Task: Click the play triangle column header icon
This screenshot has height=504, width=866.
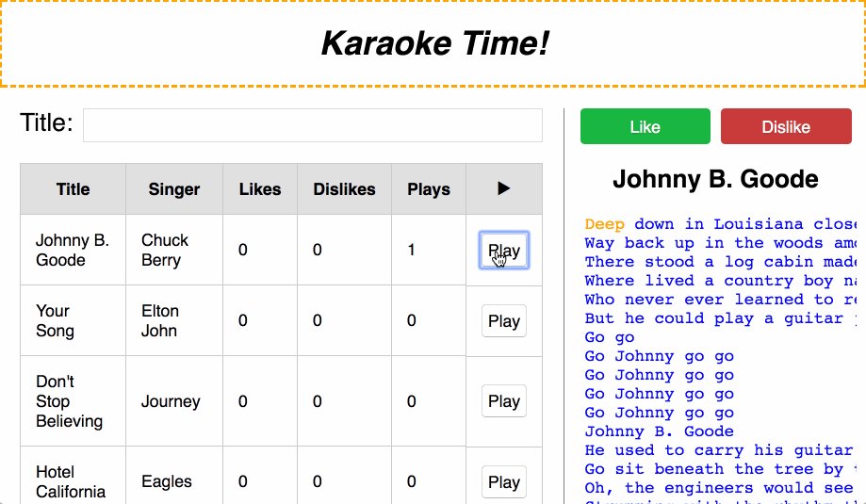Action: [x=504, y=188]
